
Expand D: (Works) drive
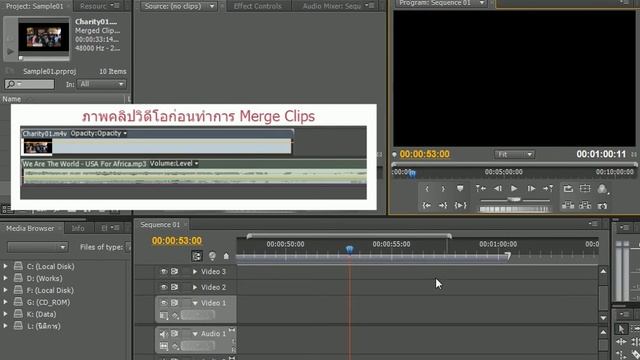pos(6,278)
